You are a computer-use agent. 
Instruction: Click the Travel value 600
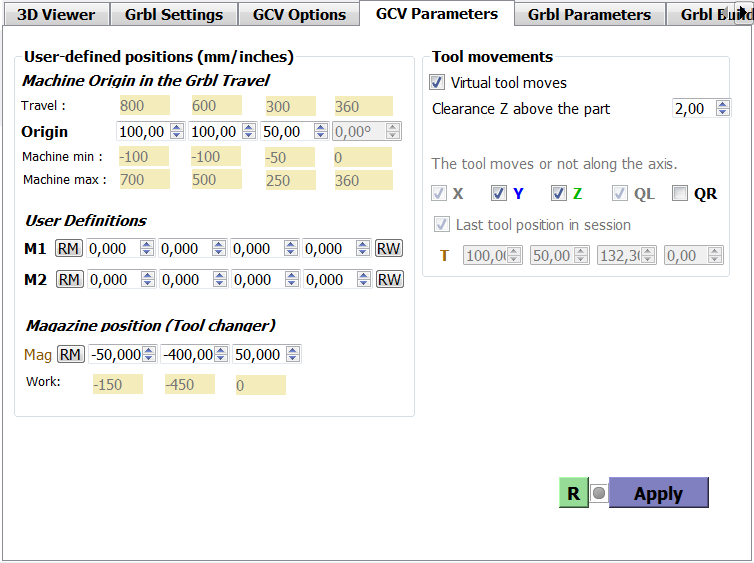(x=216, y=105)
